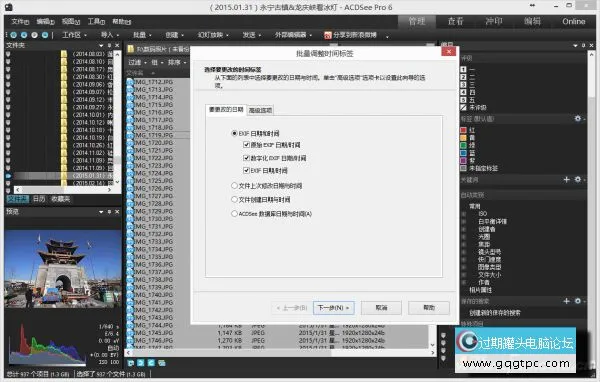
Task: Click the auto-hide pin of right catalog panel
Action: coord(583,45)
